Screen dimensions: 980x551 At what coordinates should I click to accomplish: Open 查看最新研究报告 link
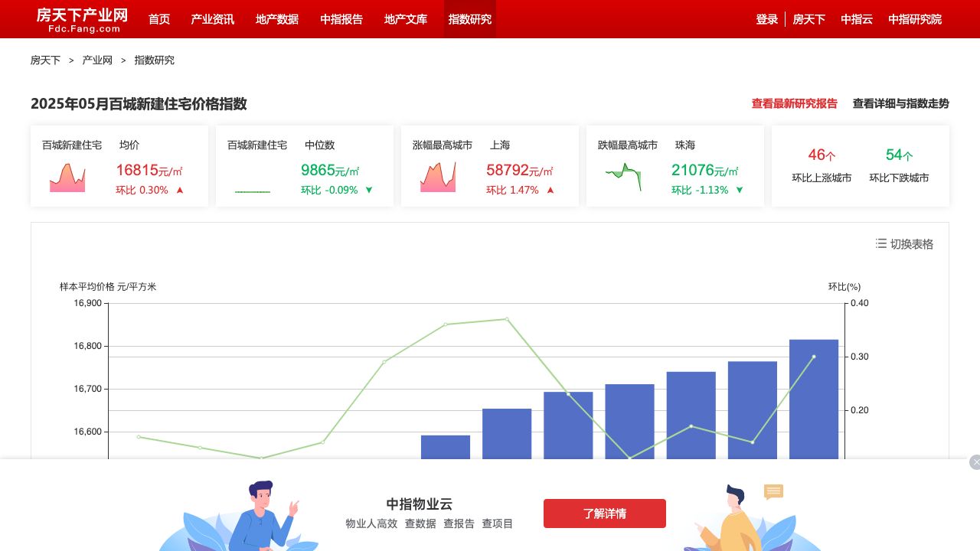coord(794,103)
